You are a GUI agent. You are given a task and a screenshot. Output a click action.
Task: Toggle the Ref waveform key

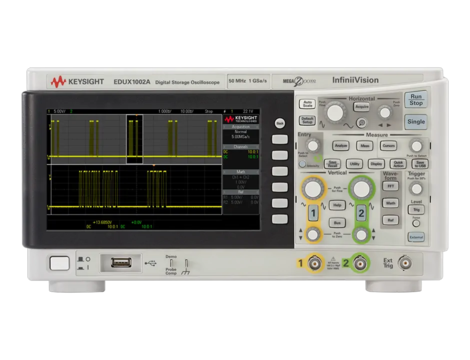pos(390,220)
